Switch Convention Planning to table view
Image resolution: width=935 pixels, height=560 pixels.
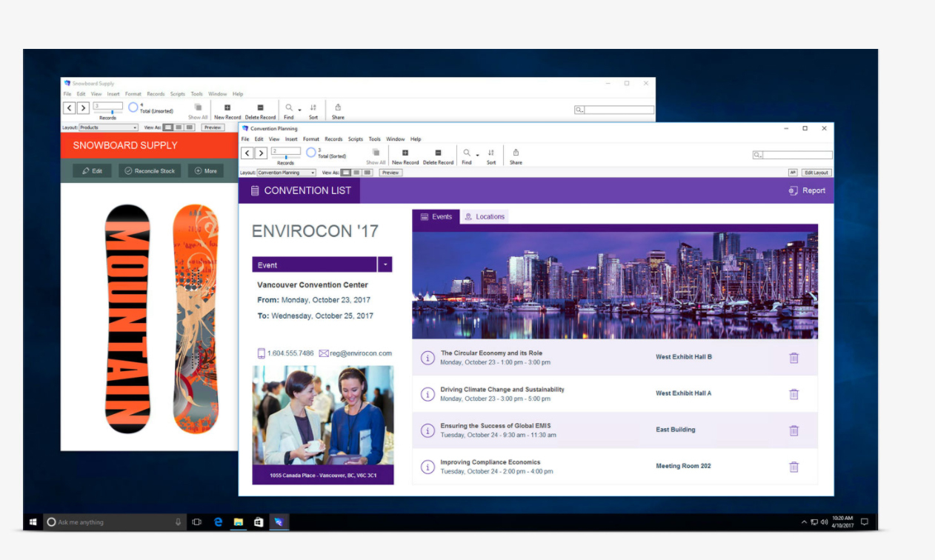pos(367,173)
